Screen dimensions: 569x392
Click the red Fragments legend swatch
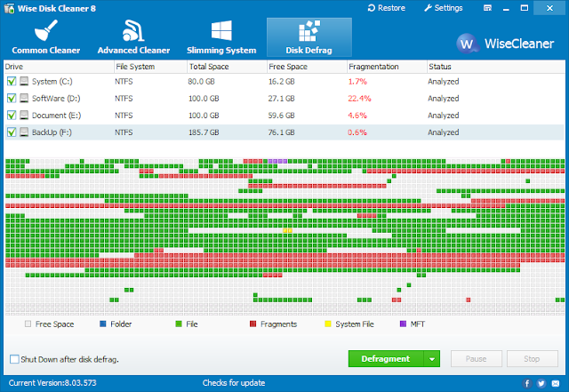(252, 324)
